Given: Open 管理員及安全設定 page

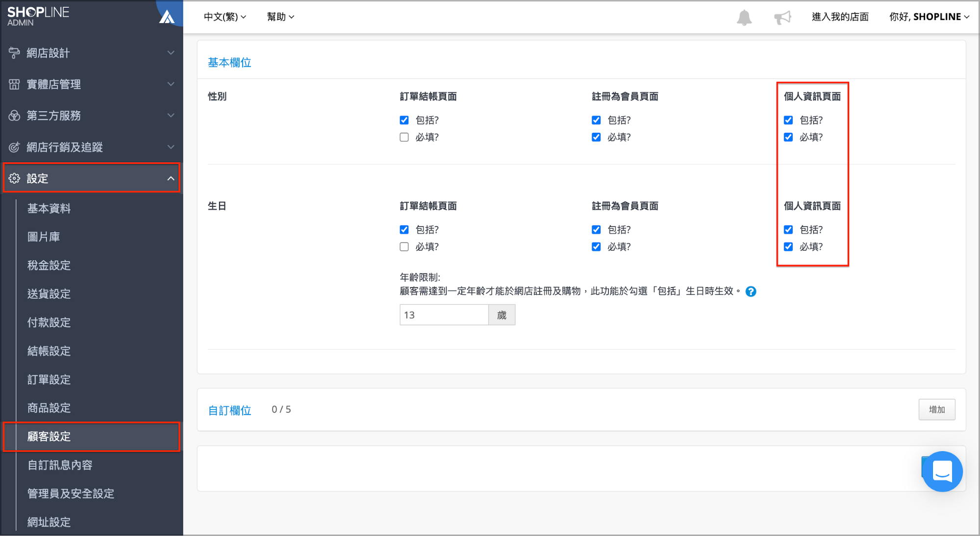Looking at the screenshot, I should point(71,493).
